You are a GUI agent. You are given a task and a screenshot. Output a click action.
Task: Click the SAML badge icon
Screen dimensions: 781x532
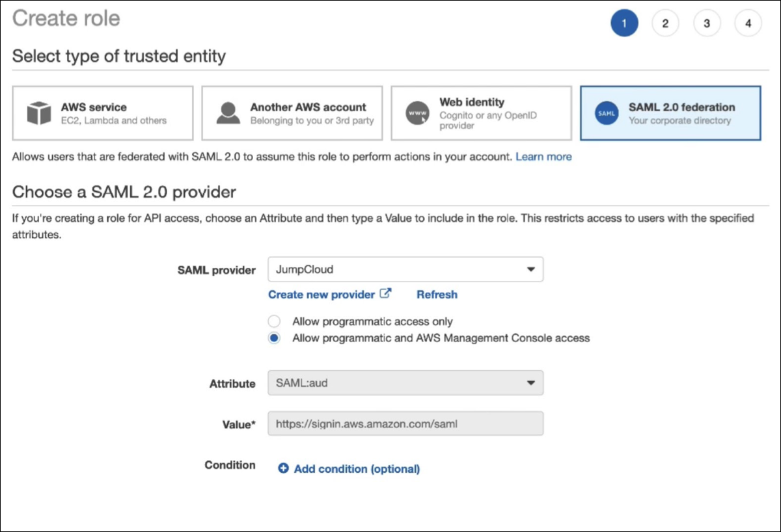[x=606, y=113]
